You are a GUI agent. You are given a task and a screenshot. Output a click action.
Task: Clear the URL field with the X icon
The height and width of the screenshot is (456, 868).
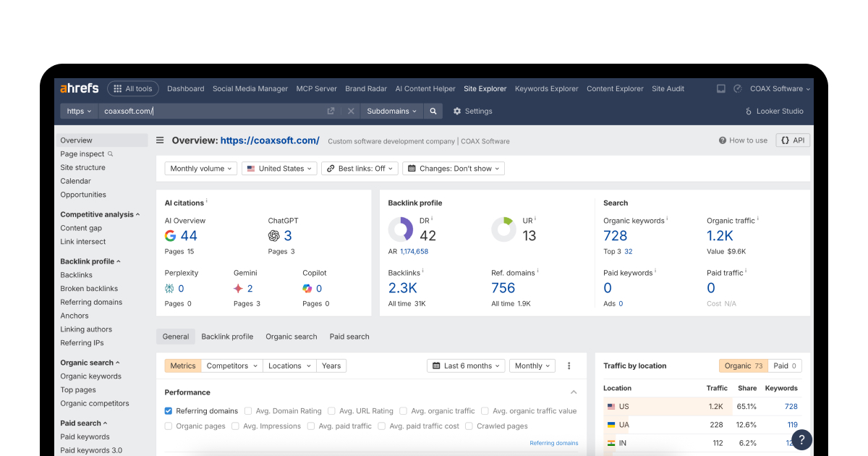[351, 111]
